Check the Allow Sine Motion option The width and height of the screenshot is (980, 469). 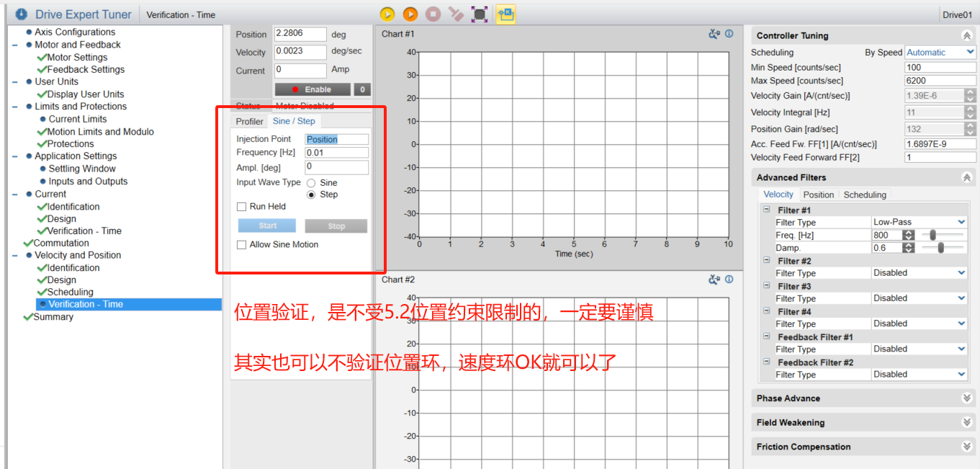point(241,244)
